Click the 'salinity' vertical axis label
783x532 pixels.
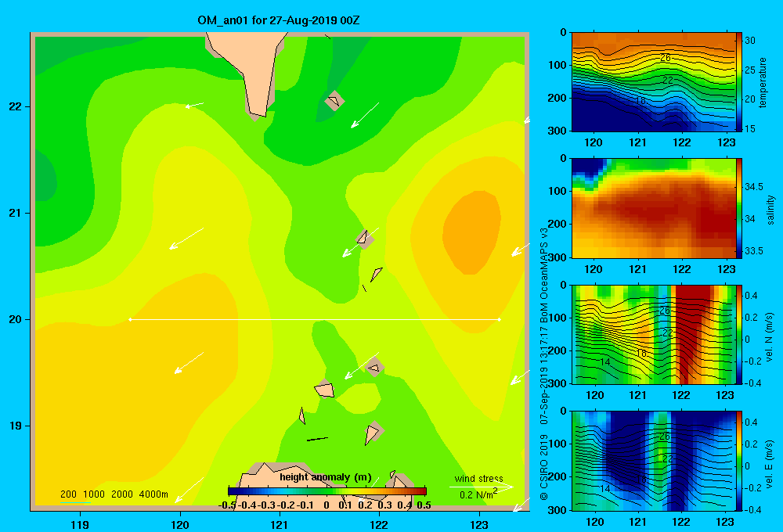[x=770, y=210]
